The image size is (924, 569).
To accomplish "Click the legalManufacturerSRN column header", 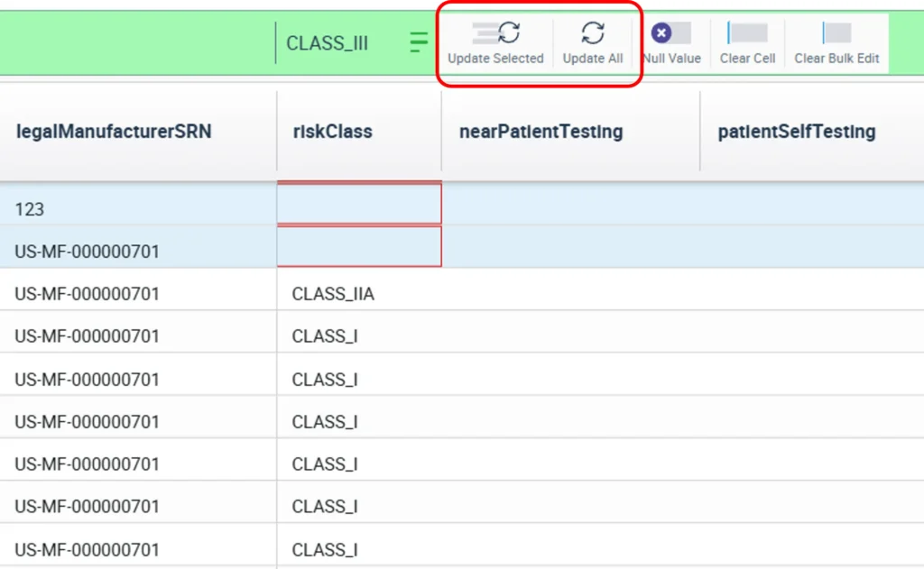I will pos(138,132).
